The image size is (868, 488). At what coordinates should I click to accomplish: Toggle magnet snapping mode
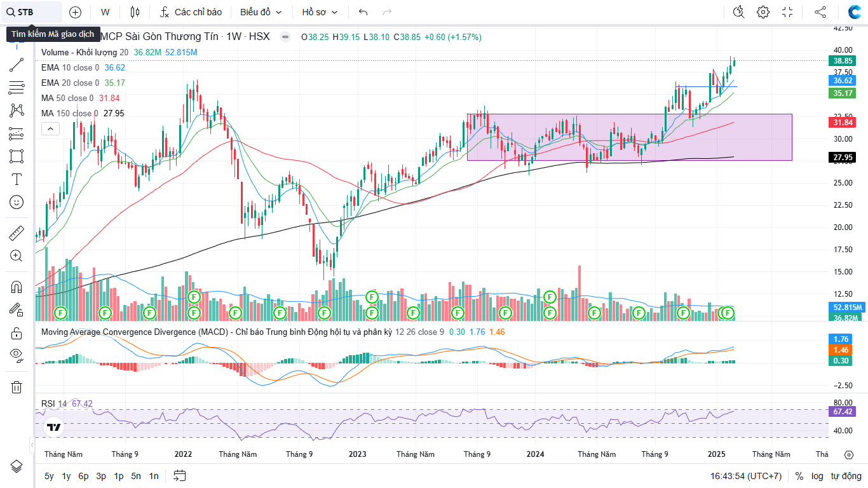pyautogui.click(x=17, y=287)
